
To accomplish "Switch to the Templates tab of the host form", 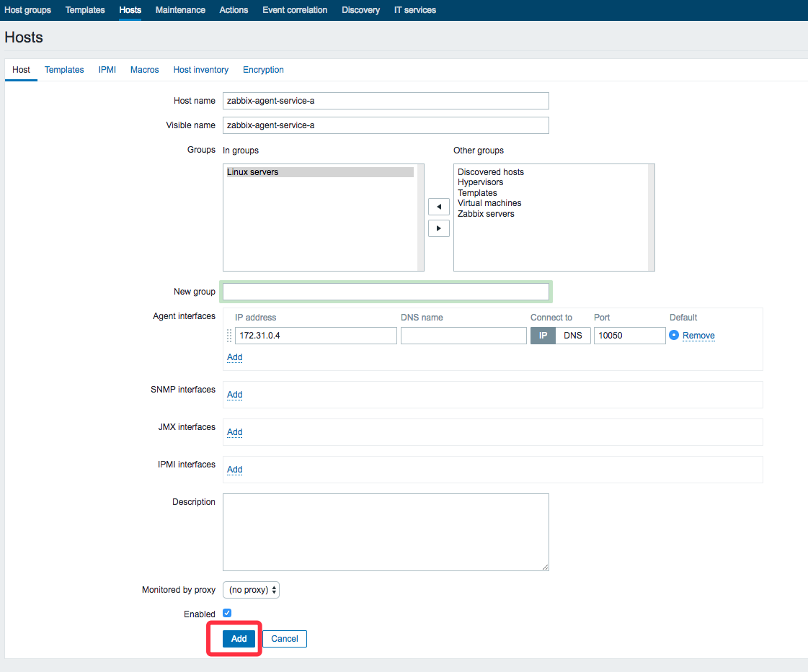I will 64,70.
